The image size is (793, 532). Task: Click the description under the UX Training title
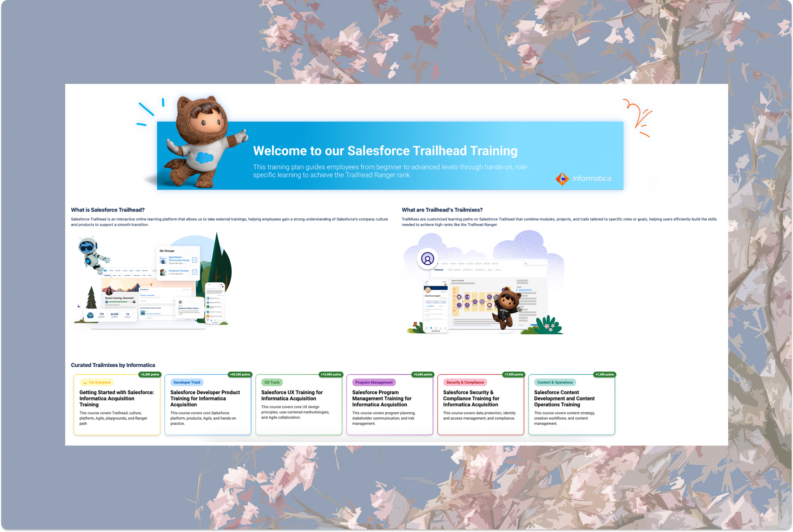click(295, 412)
